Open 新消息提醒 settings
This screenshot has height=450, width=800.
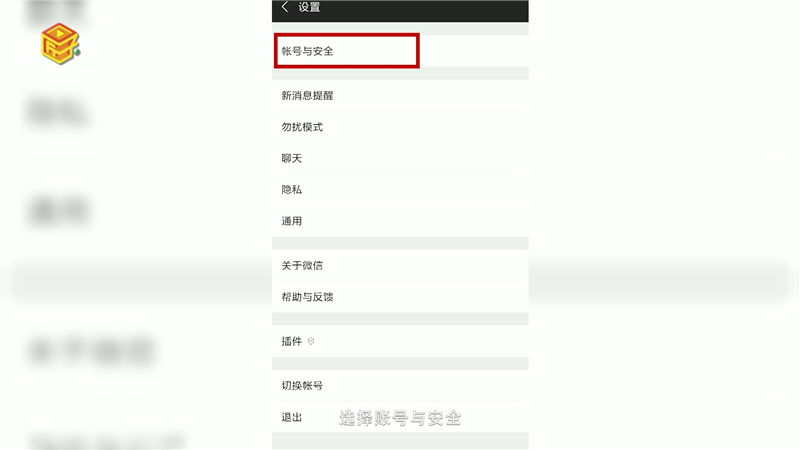[400, 95]
